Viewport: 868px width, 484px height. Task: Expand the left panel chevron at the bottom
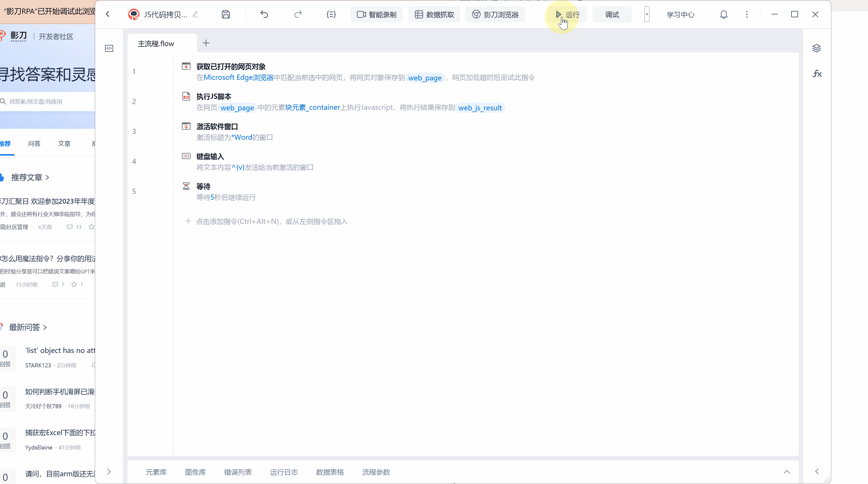(108, 472)
